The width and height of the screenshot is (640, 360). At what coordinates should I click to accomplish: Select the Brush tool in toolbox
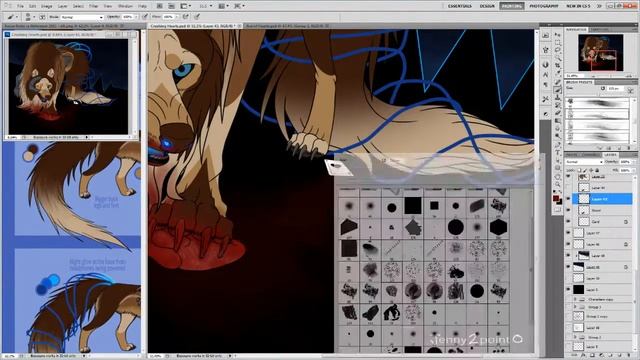tap(558, 90)
